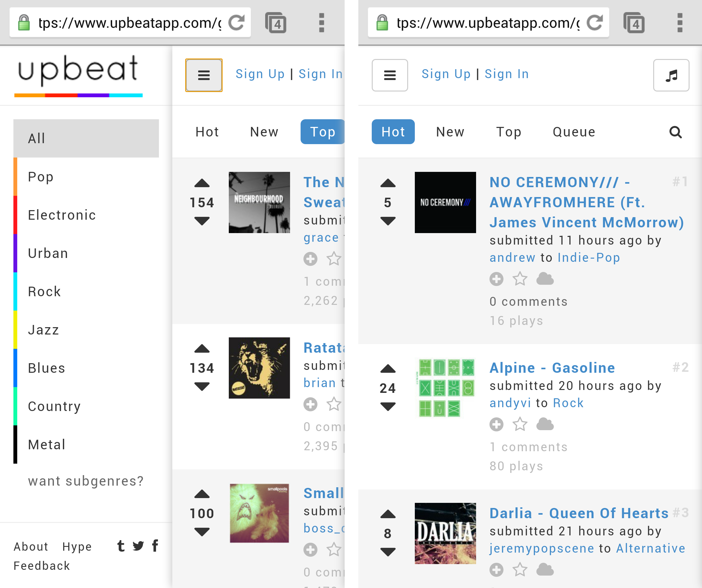Click the search magnifier icon

coord(675,132)
